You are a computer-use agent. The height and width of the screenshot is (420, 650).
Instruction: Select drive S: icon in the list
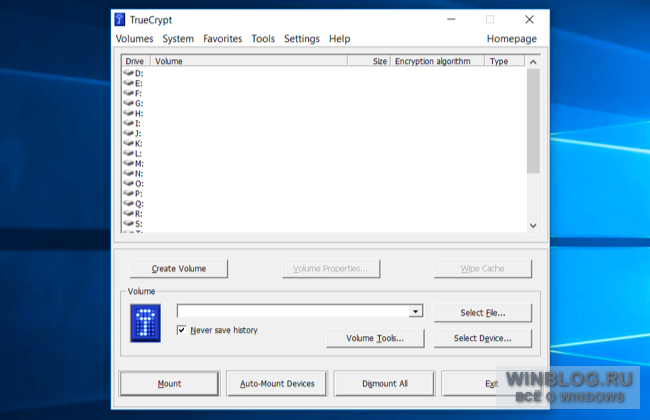point(129,223)
